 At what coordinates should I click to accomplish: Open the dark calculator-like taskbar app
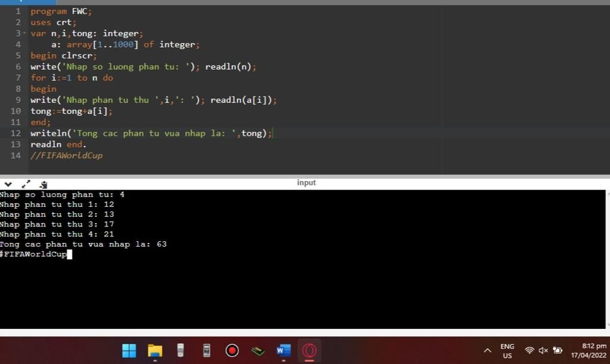click(x=207, y=350)
